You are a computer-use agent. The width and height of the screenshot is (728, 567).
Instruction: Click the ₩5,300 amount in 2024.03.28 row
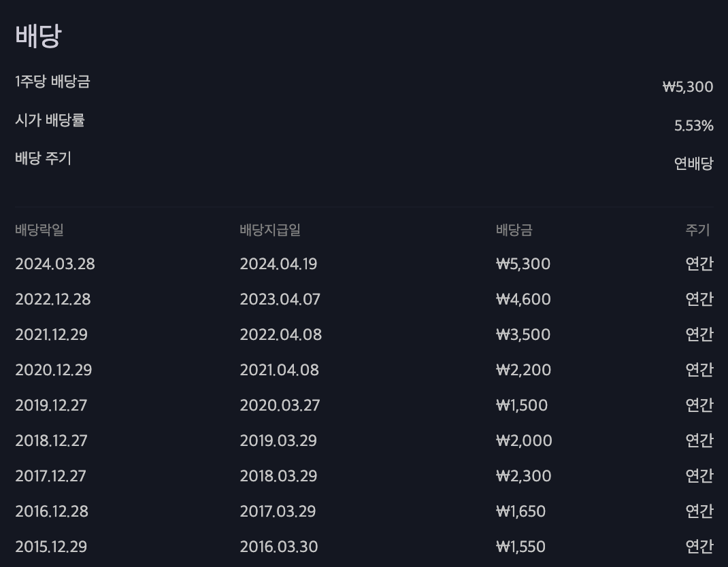click(x=523, y=264)
